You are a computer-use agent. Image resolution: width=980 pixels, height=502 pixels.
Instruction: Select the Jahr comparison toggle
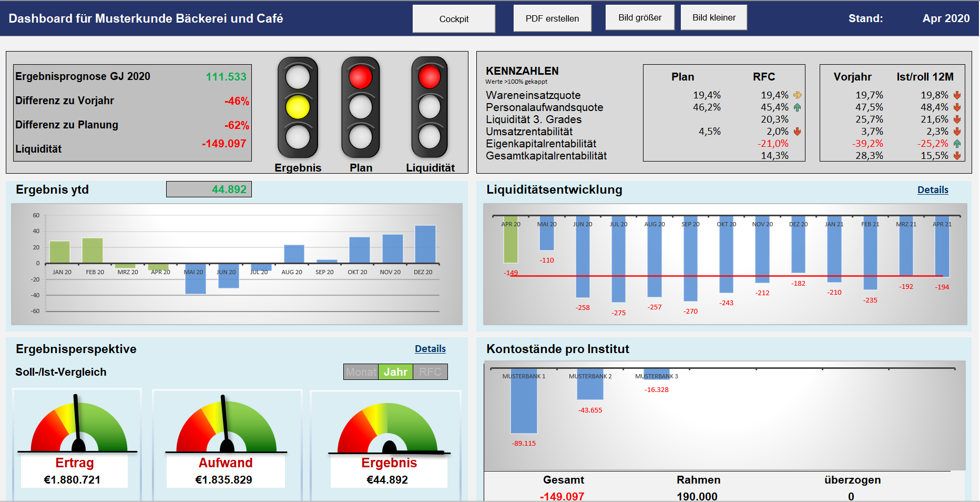395,372
